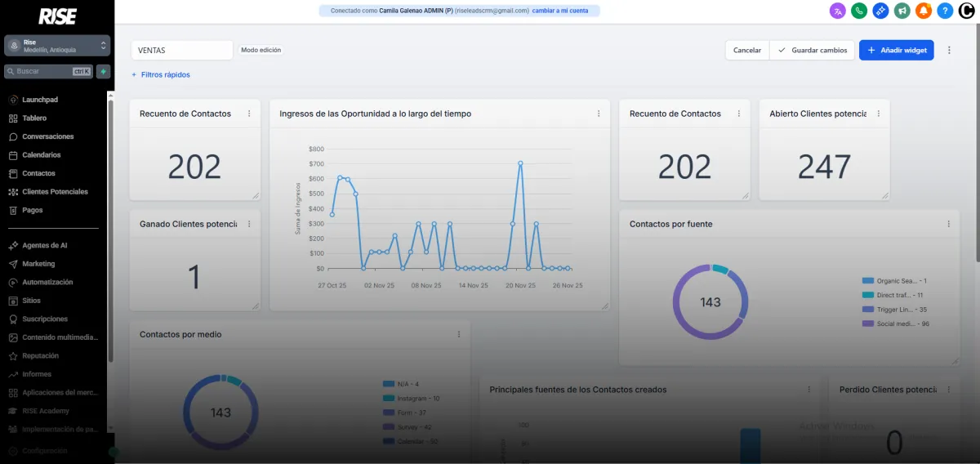The image size is (980, 464).
Task: Click the VENTAS dashboard name field
Action: (x=181, y=50)
